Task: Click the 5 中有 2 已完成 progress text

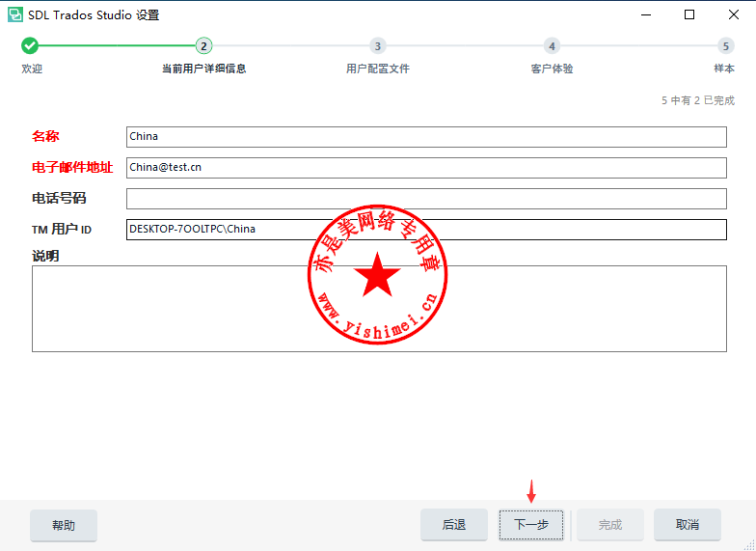Action: 698,100
